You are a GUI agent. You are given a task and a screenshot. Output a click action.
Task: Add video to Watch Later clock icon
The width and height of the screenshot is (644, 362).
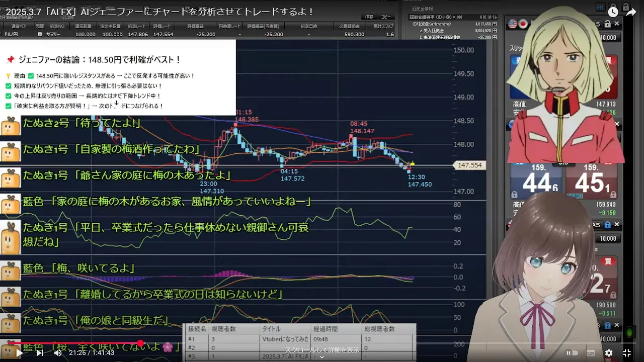pos(613,12)
